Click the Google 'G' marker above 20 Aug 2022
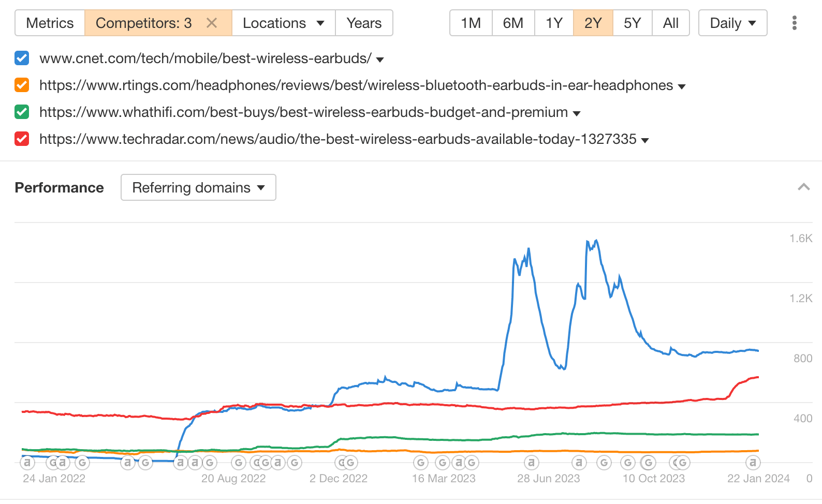 coord(238,462)
